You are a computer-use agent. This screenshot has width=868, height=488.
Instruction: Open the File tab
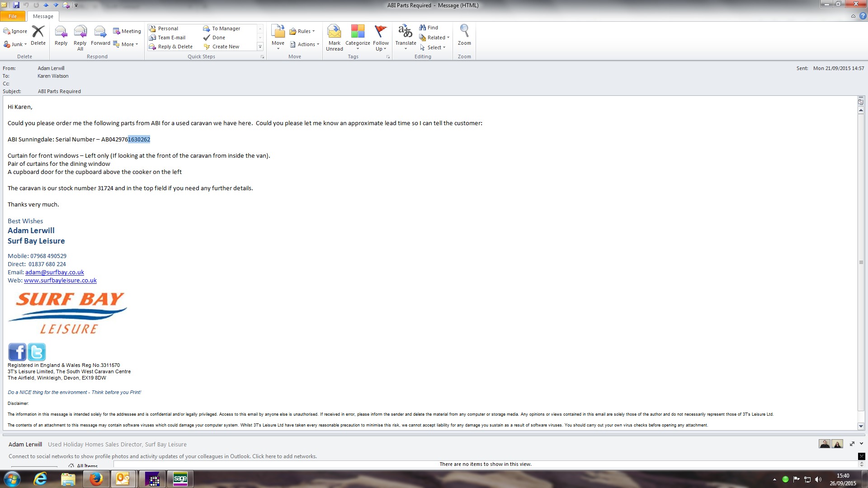point(13,16)
